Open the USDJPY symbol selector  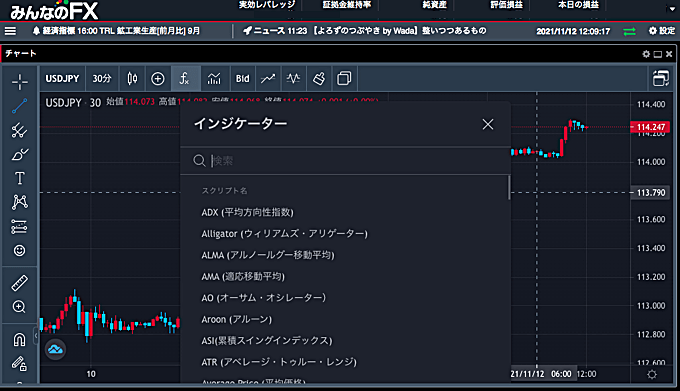point(62,78)
